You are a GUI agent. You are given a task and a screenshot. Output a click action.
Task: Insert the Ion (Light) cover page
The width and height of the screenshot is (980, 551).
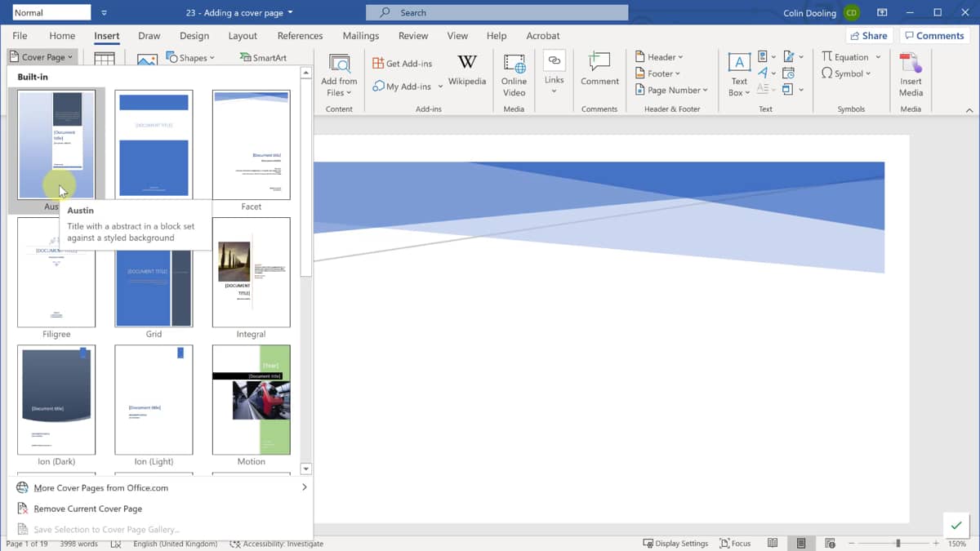[x=154, y=400]
